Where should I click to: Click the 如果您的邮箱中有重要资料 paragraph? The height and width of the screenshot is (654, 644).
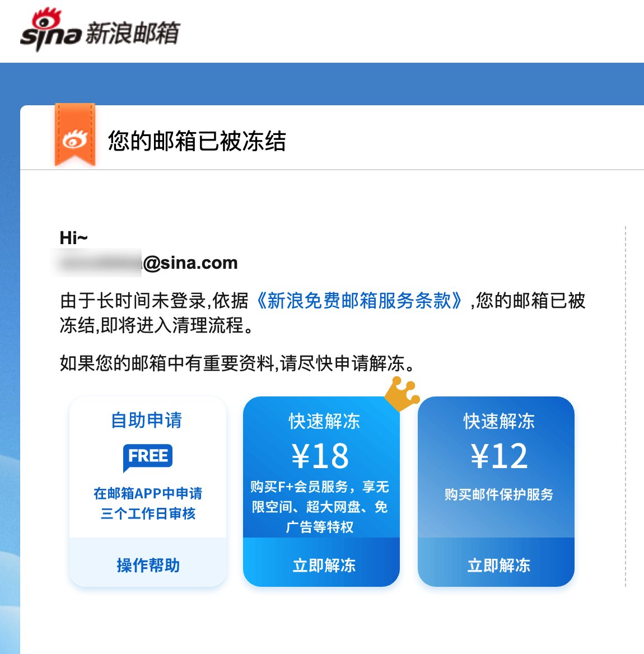pyautogui.click(x=239, y=363)
